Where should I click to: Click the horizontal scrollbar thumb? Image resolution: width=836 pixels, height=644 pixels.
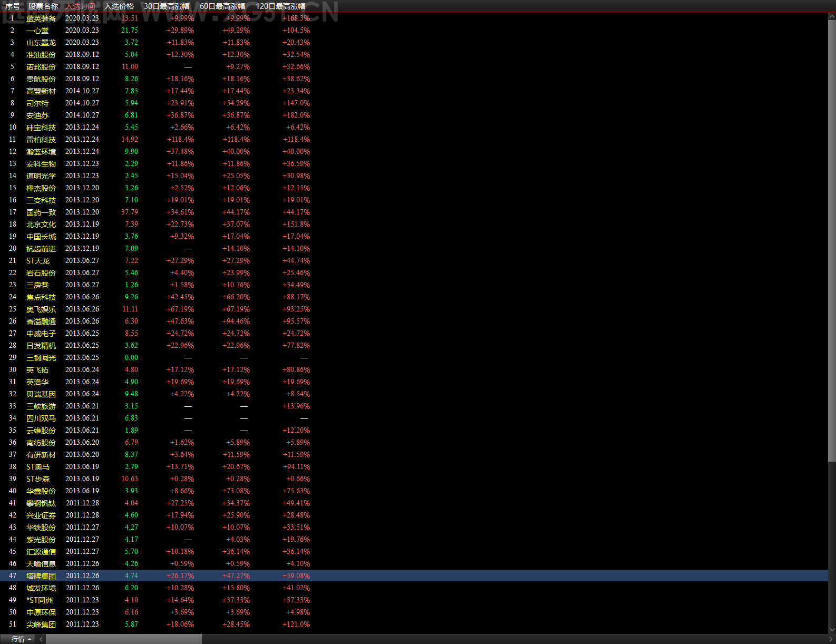(124, 639)
